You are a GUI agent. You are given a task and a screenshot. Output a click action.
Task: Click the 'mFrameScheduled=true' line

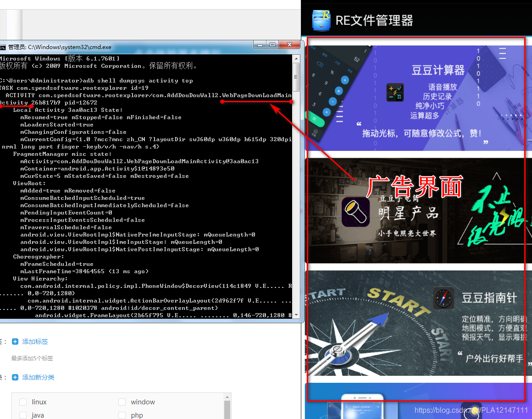coord(57,264)
